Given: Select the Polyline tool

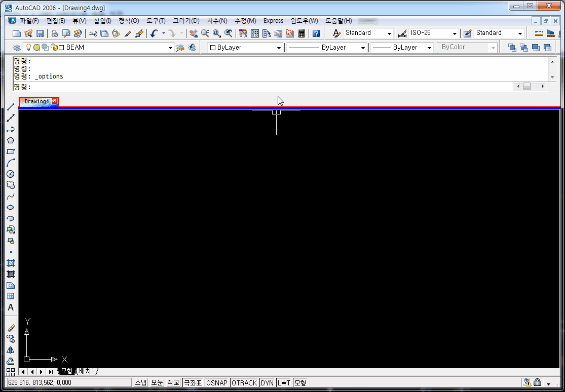Looking at the screenshot, I should (x=11, y=129).
